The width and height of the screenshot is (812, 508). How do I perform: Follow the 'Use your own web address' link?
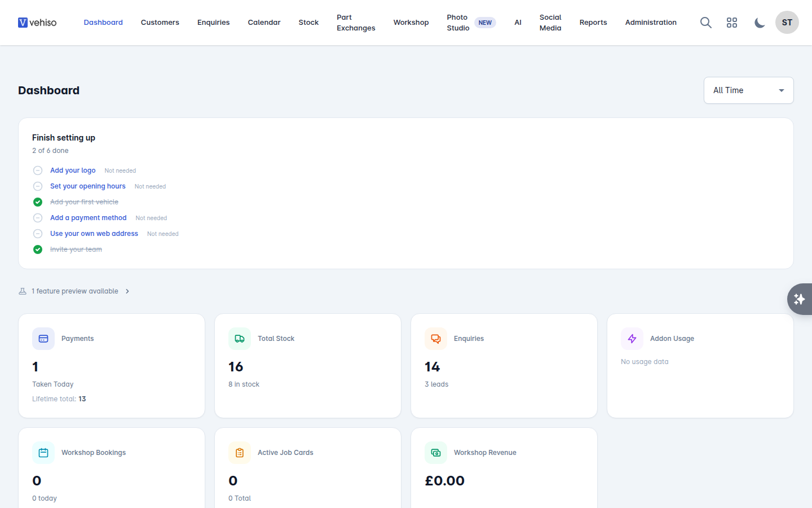coord(94,234)
